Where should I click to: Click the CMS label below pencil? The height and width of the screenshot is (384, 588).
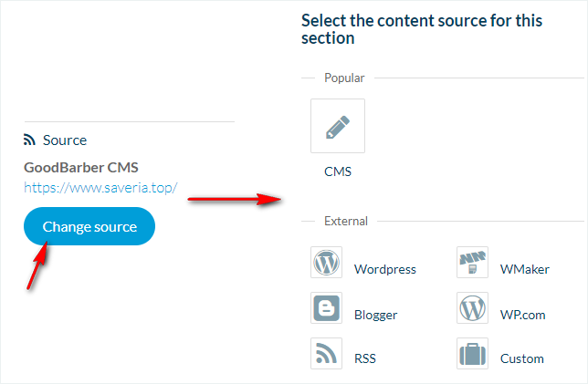[x=338, y=171]
